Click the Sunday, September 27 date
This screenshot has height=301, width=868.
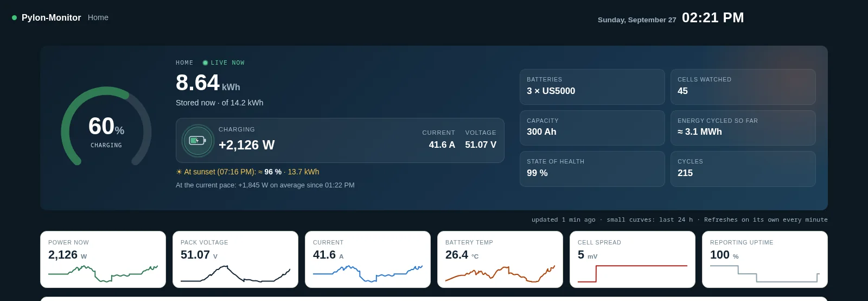pos(637,20)
